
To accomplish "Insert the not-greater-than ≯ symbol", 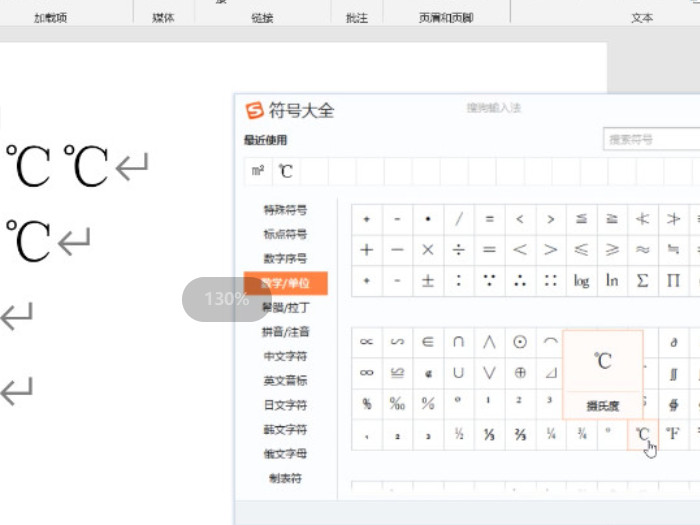I will (673, 219).
